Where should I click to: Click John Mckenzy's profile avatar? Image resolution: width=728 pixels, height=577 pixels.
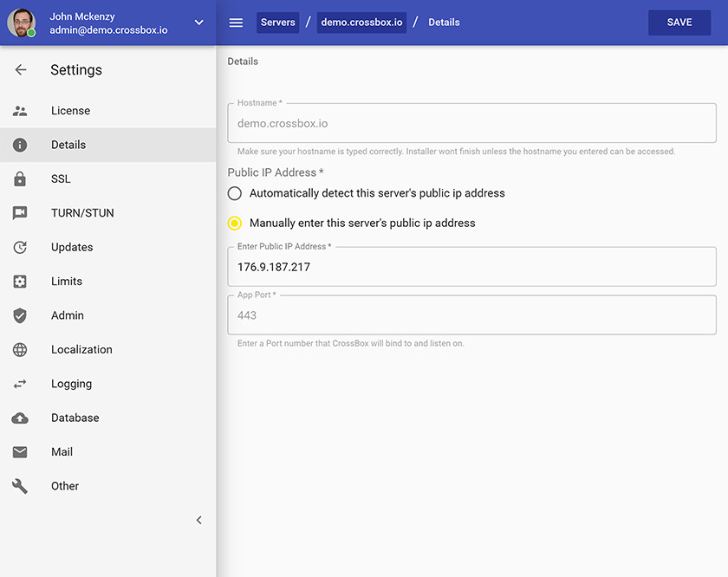22,23
